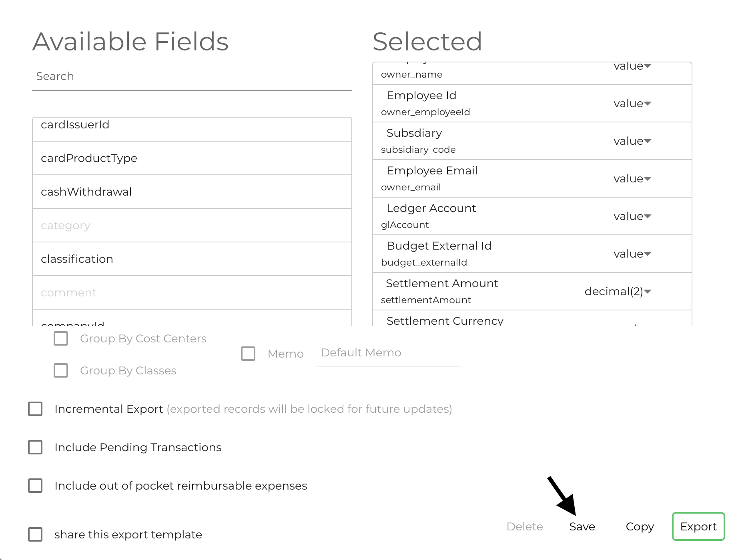Click the Export button
This screenshot has height=560, width=730.
tap(698, 526)
